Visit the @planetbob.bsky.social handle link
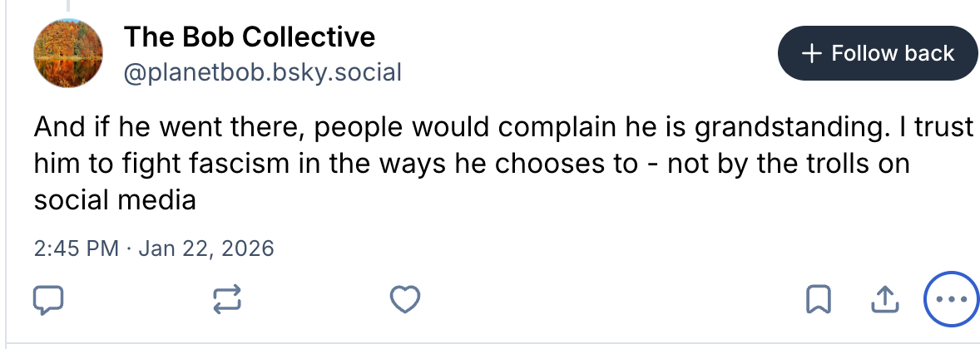980x349 pixels. tap(262, 73)
